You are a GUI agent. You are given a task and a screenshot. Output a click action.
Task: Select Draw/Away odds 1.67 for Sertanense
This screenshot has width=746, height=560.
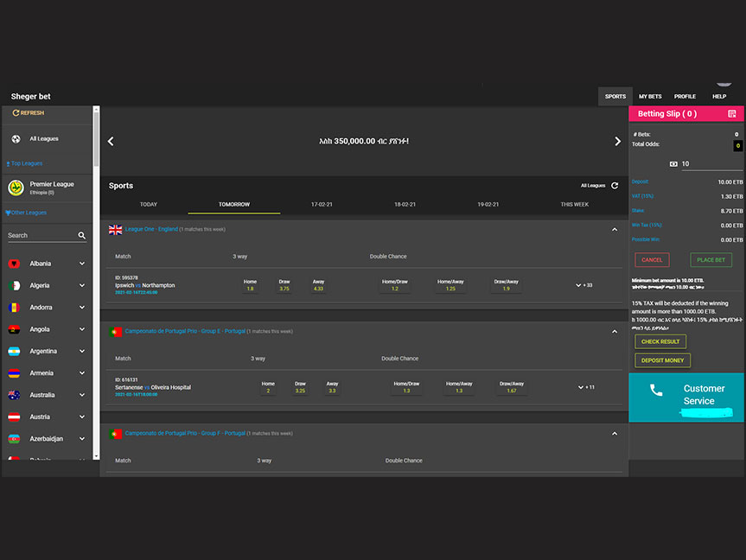[512, 387]
